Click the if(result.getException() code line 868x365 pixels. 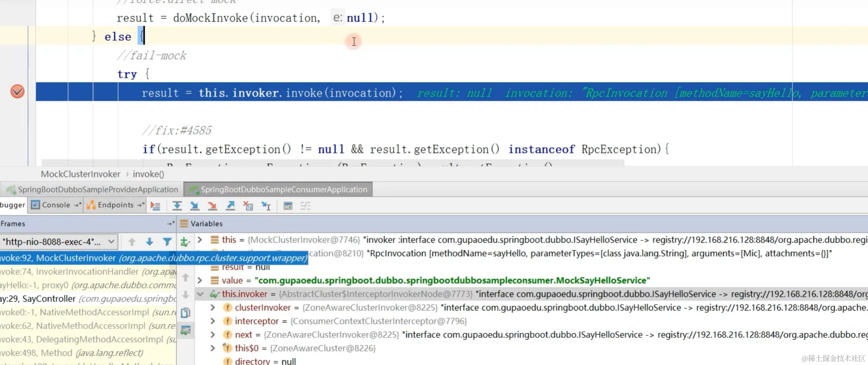406,149
